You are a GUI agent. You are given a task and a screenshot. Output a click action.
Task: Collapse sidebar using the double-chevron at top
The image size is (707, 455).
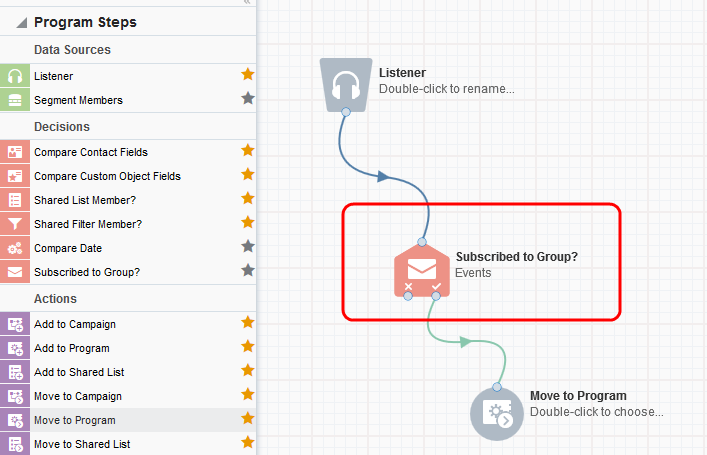pos(247,2)
